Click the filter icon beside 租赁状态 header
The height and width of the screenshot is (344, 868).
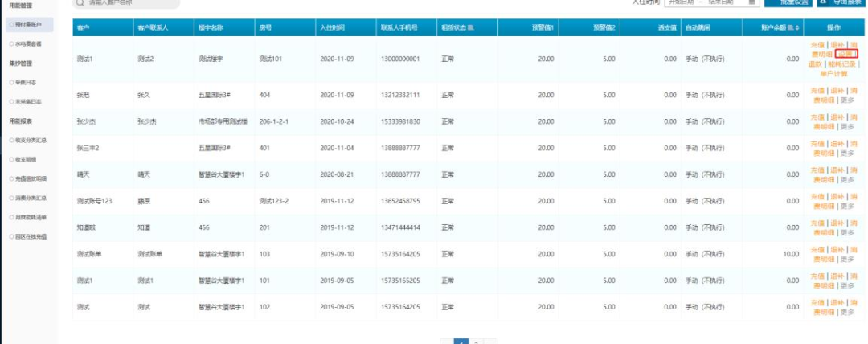pos(470,27)
